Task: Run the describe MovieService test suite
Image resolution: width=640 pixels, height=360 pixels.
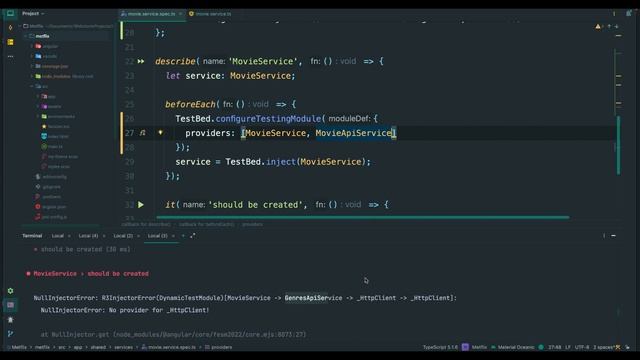Action: (x=141, y=61)
